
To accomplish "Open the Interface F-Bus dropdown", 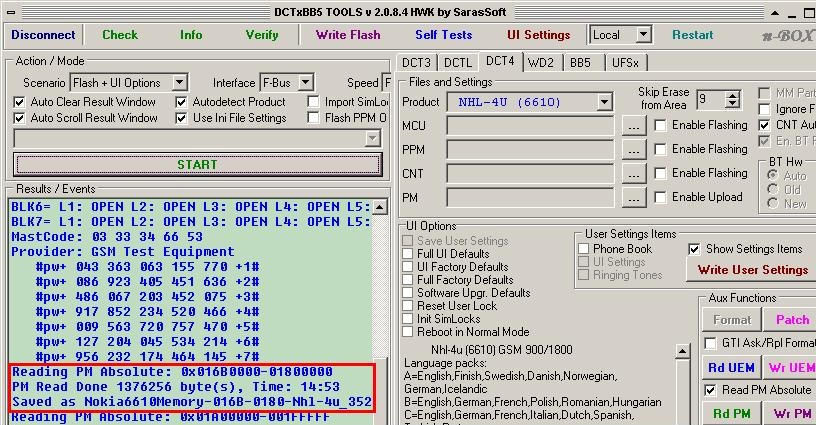I will coord(305,83).
